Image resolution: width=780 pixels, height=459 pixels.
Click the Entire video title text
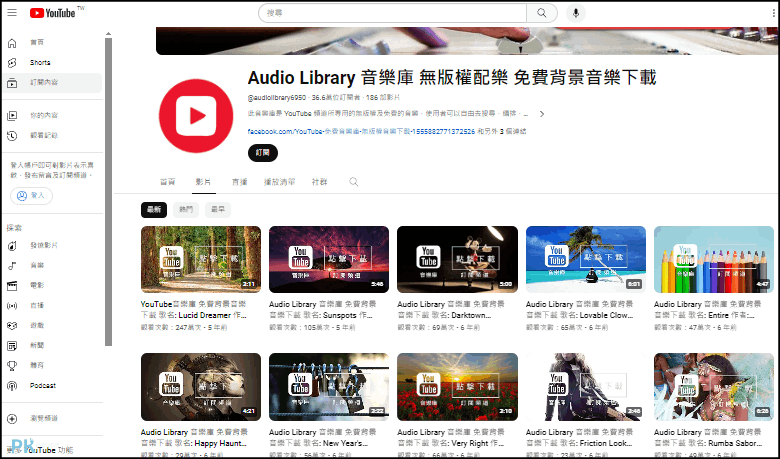[x=707, y=309]
